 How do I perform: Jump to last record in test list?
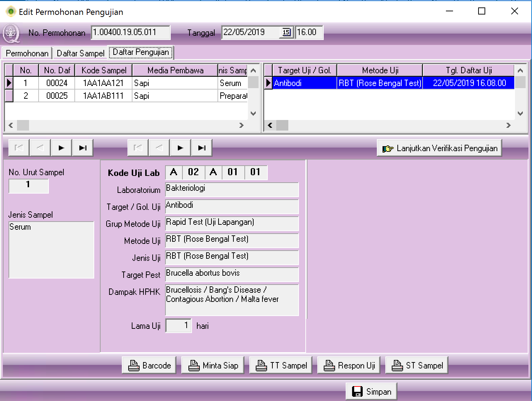click(x=202, y=148)
